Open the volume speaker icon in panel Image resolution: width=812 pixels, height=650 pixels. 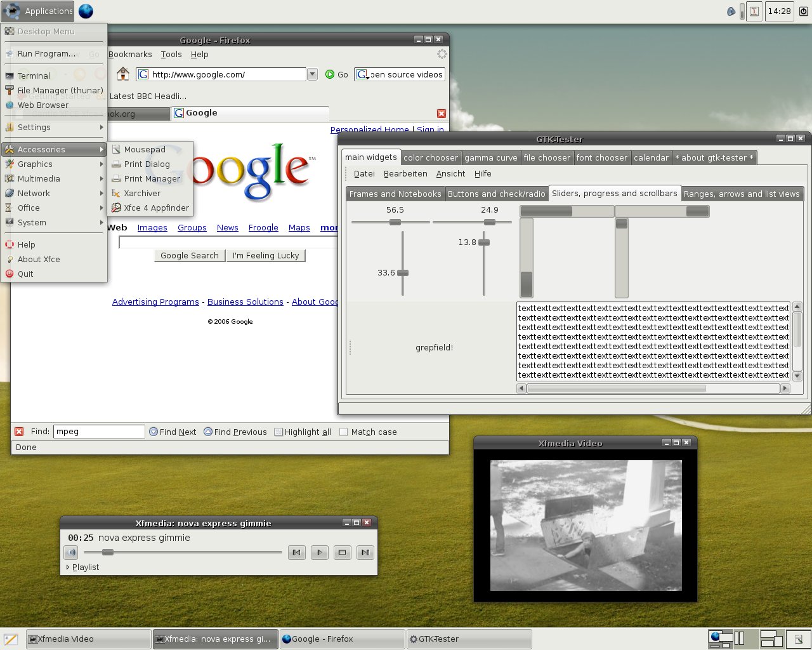tap(731, 11)
